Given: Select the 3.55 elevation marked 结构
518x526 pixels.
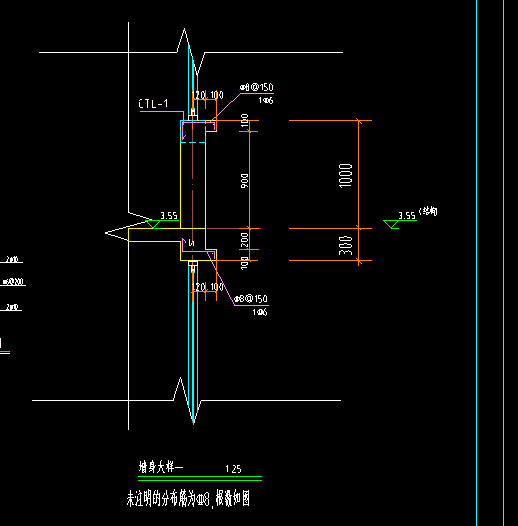Looking at the screenshot, I should pos(407,215).
